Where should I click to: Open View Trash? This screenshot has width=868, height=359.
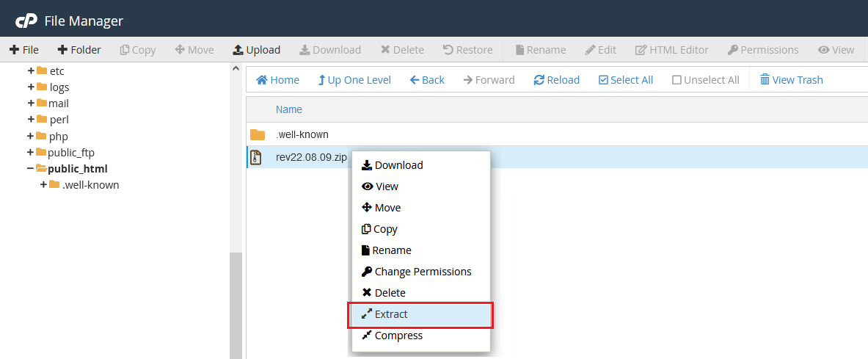791,80
